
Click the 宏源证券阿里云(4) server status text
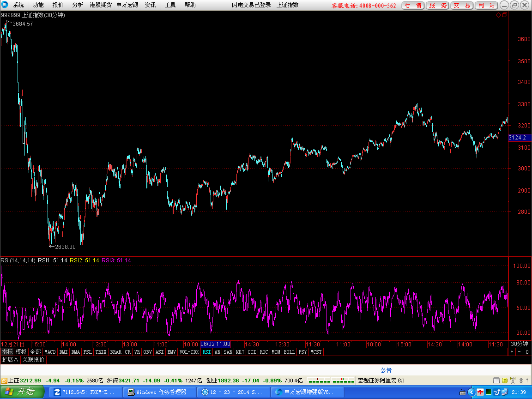(381, 381)
